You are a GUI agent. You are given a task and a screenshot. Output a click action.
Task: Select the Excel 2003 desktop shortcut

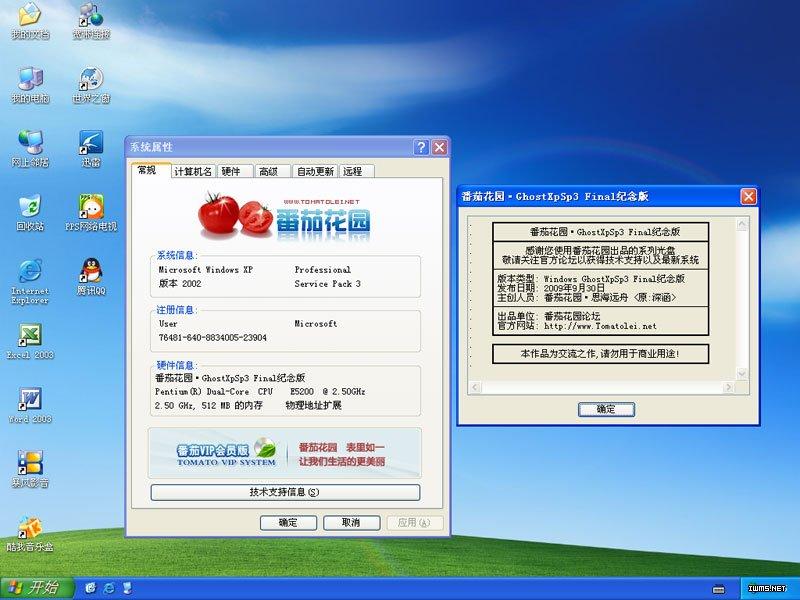30,336
